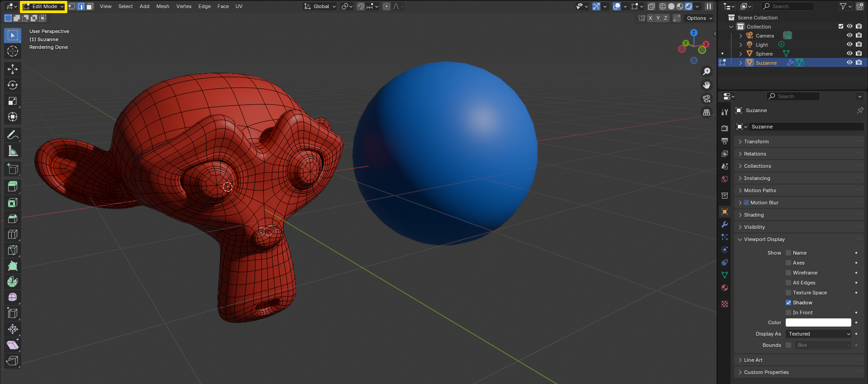Select the Knife tool
The height and width of the screenshot is (384, 868).
13,250
